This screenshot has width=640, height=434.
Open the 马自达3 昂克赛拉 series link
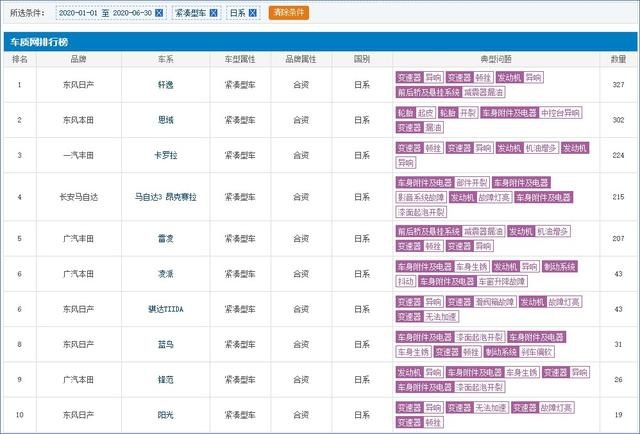166,197
